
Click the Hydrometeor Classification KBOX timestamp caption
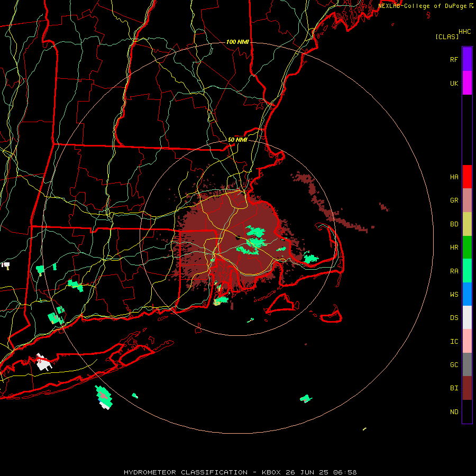tap(240, 472)
